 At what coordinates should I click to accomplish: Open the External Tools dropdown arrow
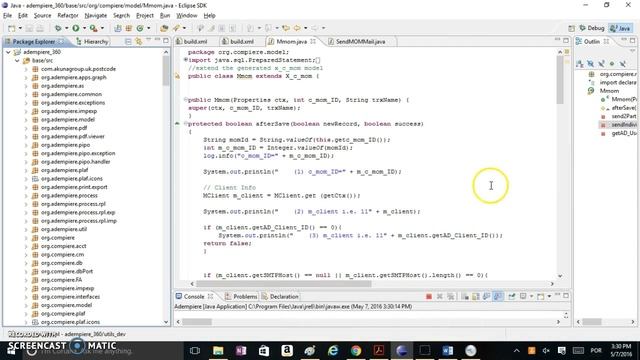pyautogui.click(x=102, y=28)
